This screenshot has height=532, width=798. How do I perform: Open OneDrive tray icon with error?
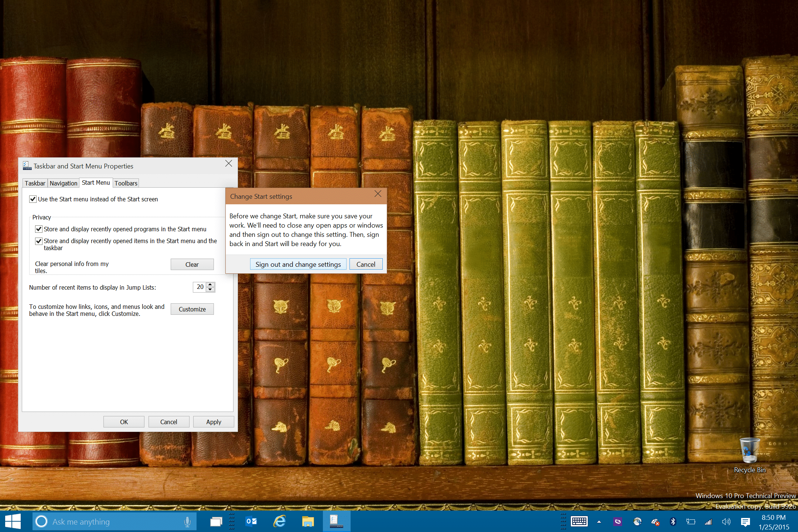click(x=655, y=522)
